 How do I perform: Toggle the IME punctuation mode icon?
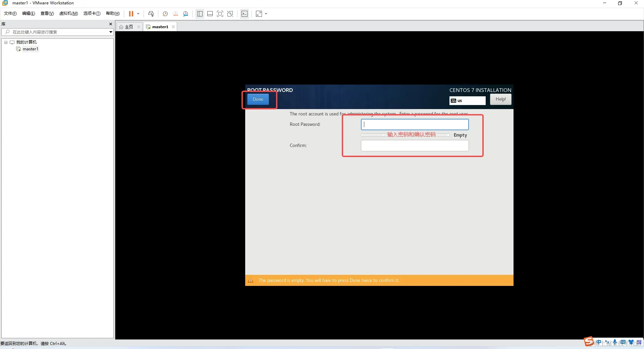click(x=607, y=343)
